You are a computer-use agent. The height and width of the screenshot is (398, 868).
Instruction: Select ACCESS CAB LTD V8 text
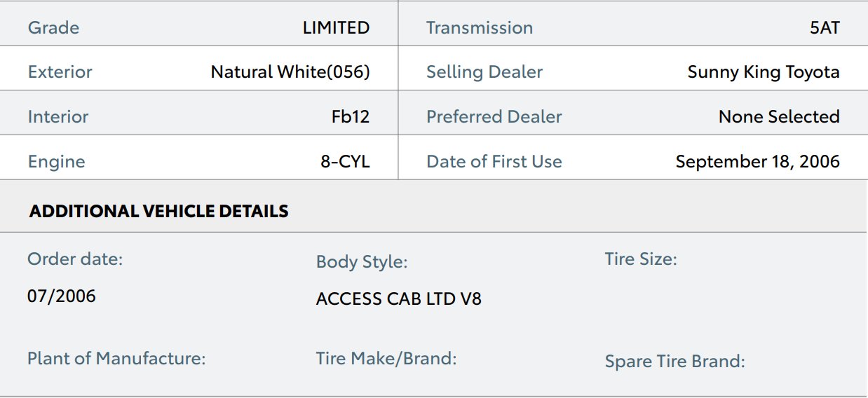pyautogui.click(x=398, y=298)
